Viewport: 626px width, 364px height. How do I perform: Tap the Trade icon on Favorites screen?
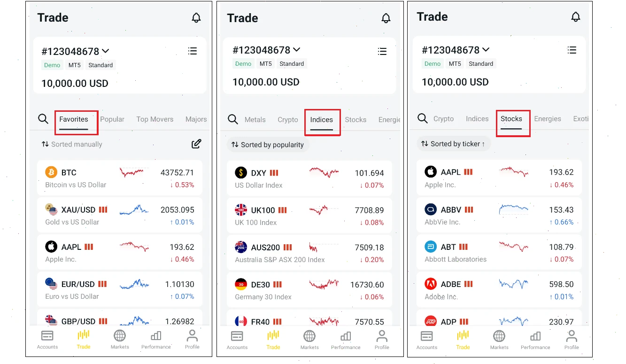coord(84,340)
